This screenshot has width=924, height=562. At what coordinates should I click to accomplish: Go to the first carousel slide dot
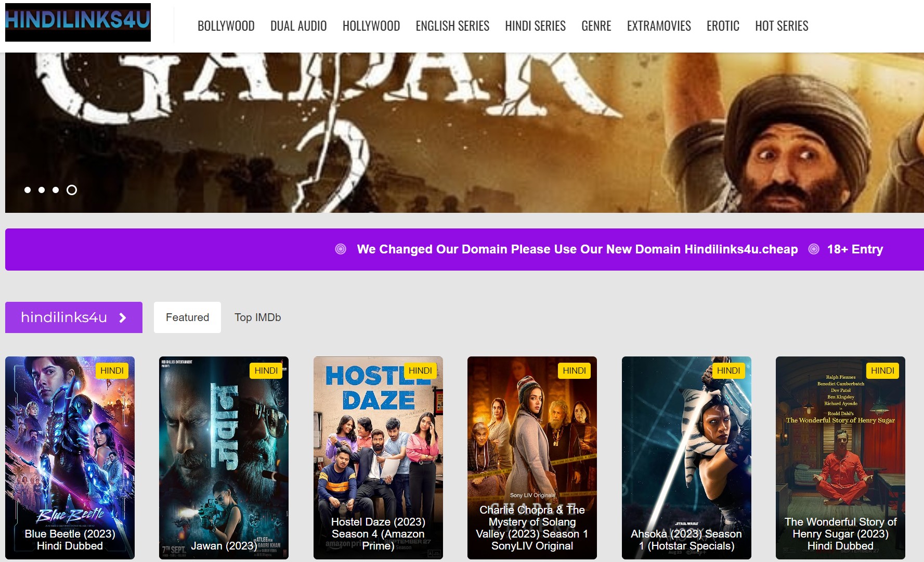tap(28, 190)
